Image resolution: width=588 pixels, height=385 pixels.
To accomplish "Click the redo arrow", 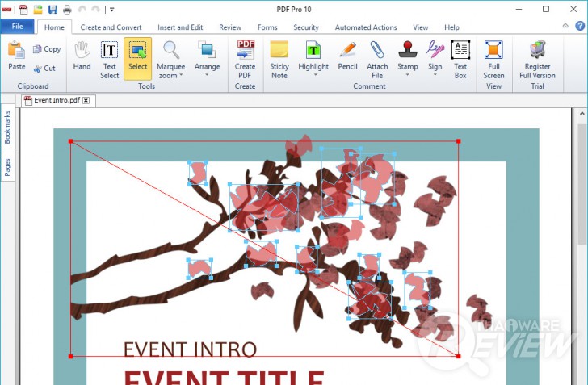I will [x=95, y=10].
